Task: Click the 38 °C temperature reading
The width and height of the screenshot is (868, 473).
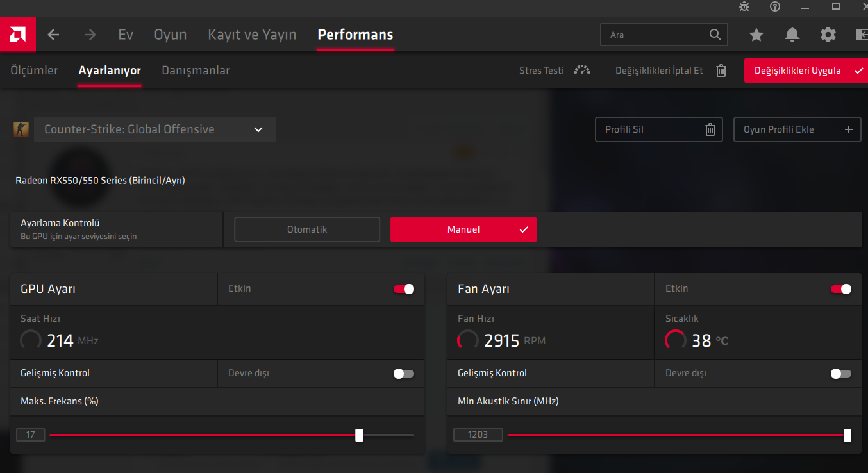Action: (x=710, y=340)
